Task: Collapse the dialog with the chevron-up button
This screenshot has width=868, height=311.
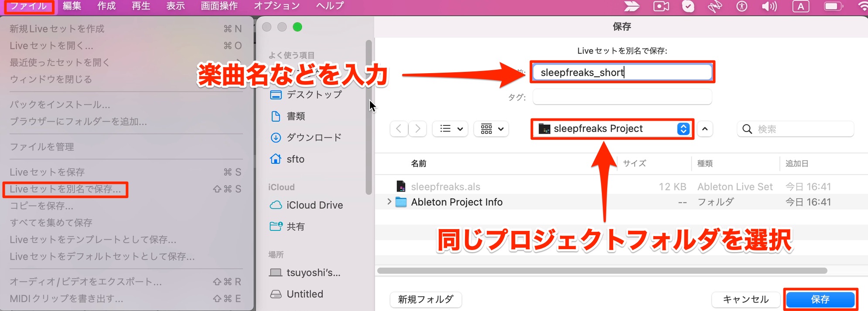Action: [x=705, y=129]
